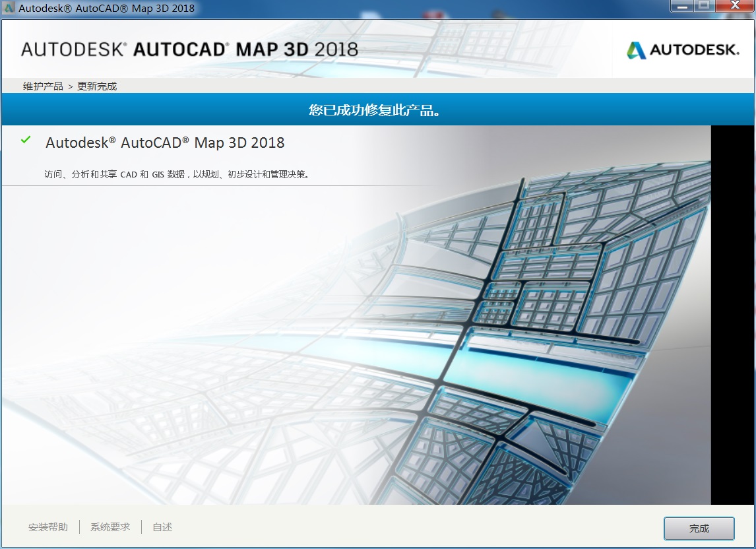Click the Autodesk logo at top right
The image size is (756, 549).
pyautogui.click(x=683, y=49)
